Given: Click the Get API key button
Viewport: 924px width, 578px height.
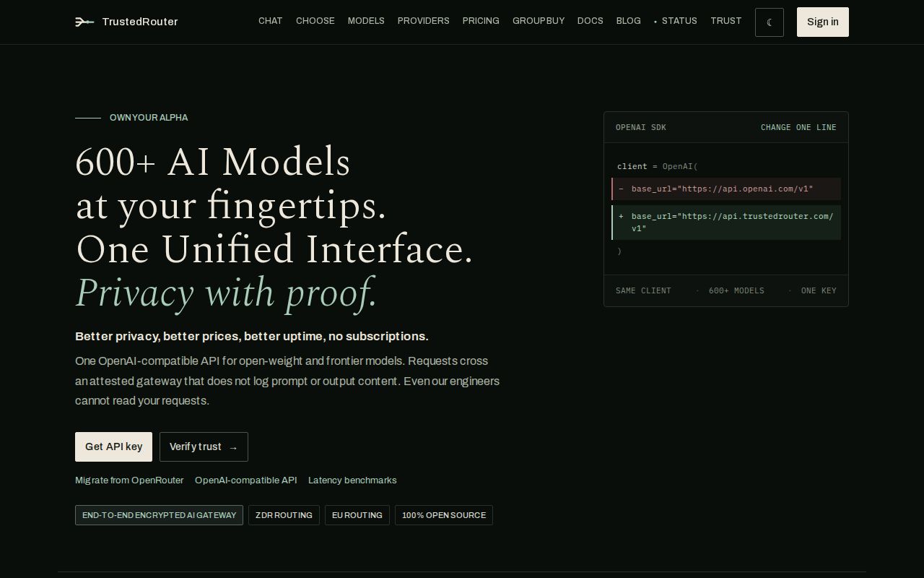Looking at the screenshot, I should (x=113, y=447).
